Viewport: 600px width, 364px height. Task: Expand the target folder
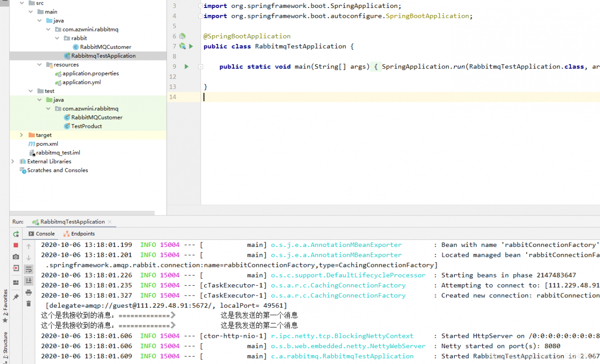tap(22, 135)
